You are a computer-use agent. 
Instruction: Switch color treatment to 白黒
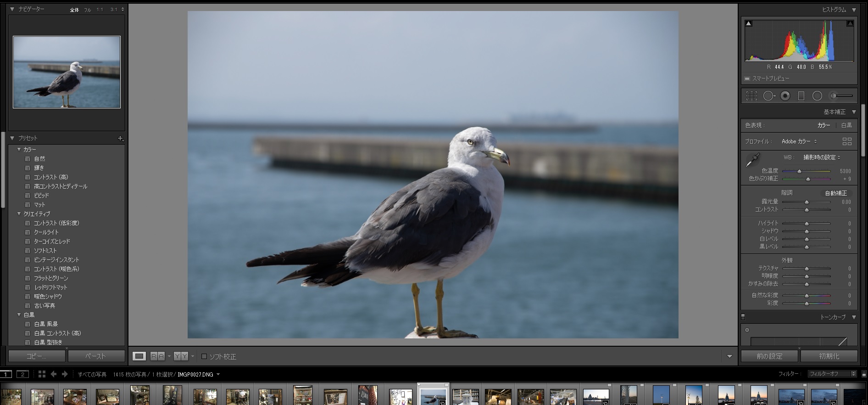[846, 125]
